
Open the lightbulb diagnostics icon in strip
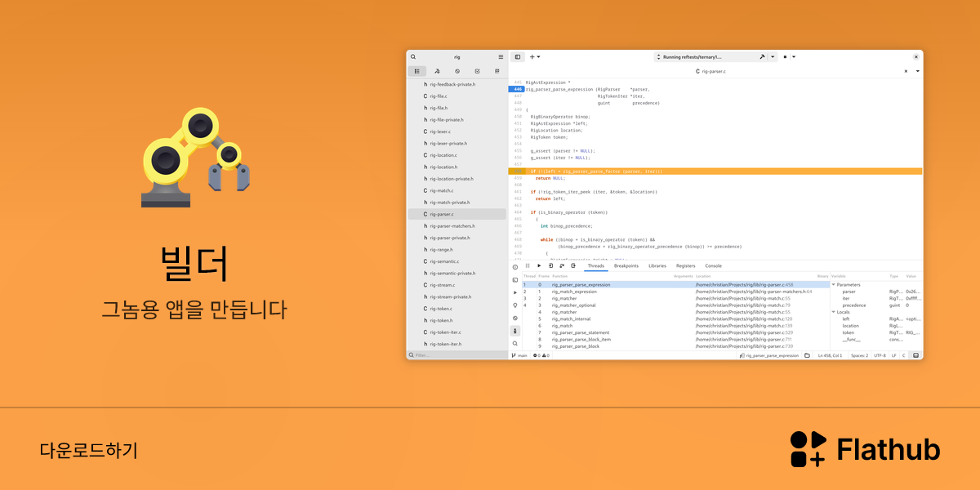pyautogui.click(x=515, y=305)
